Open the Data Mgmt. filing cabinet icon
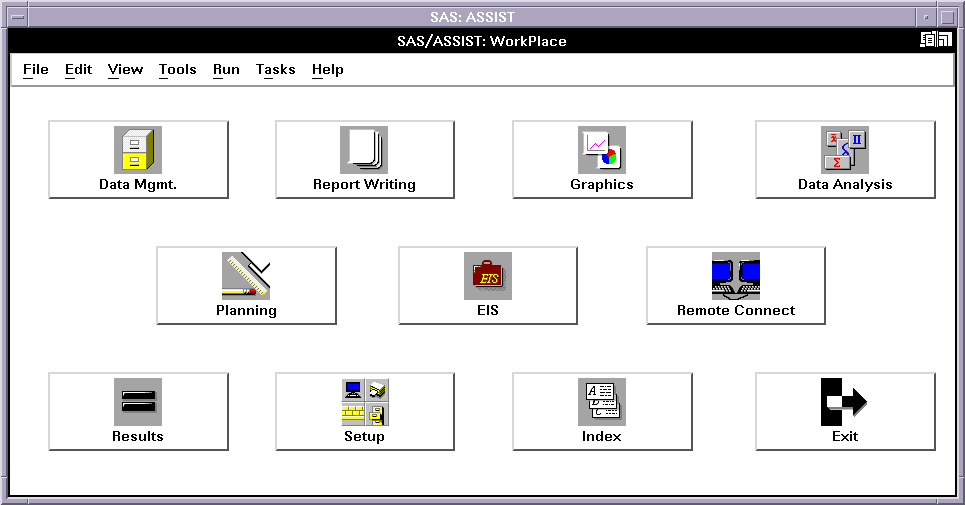Viewport: 965px width, 505px height. [x=138, y=151]
